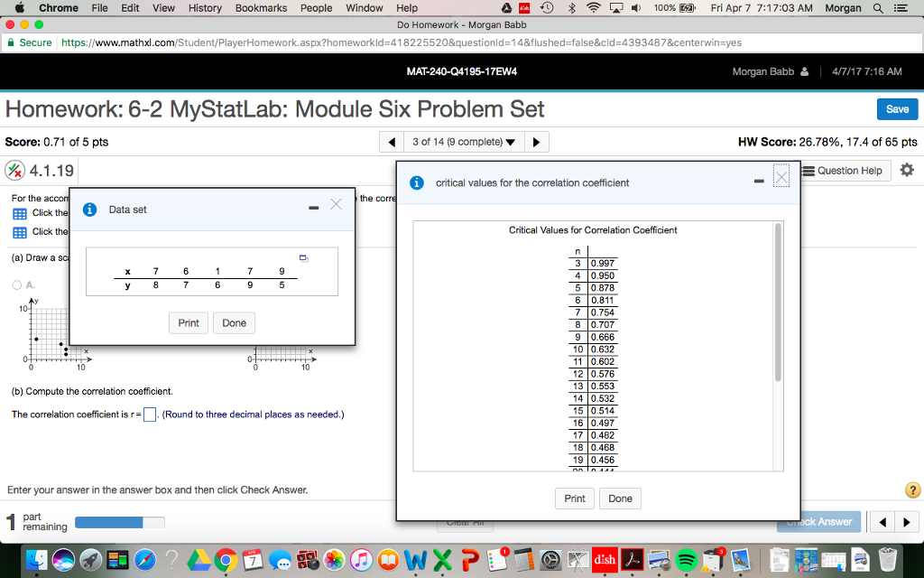The width and height of the screenshot is (924, 578).
Task: Open Microsoft PowerPoint from the Dock
Action: coord(470,560)
